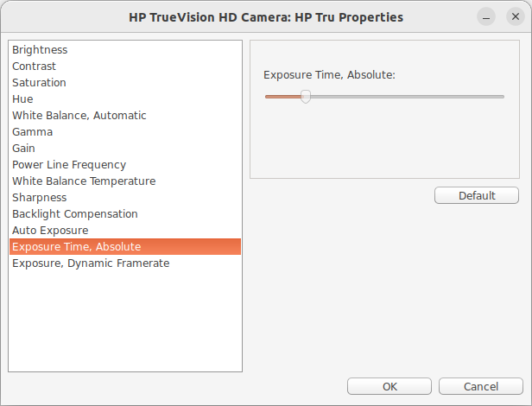Pick the Gamma property
532x406 pixels.
pos(32,132)
